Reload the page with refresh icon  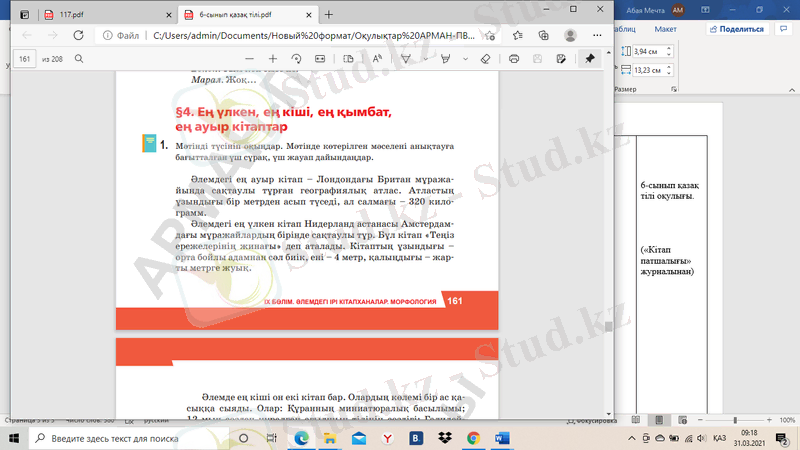76,35
